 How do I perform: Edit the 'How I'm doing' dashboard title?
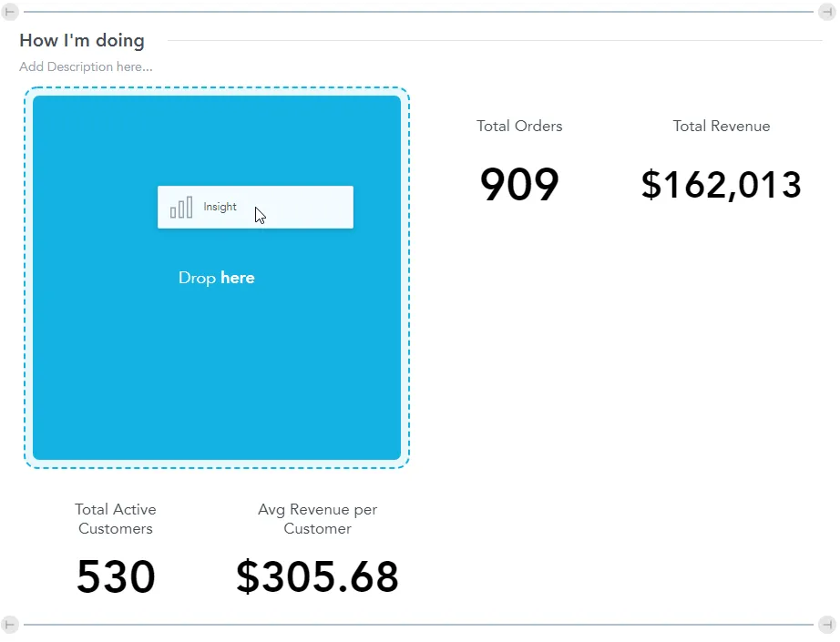(x=81, y=40)
